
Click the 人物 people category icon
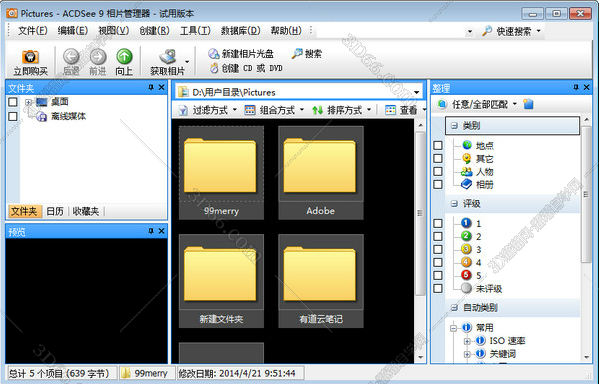(467, 172)
